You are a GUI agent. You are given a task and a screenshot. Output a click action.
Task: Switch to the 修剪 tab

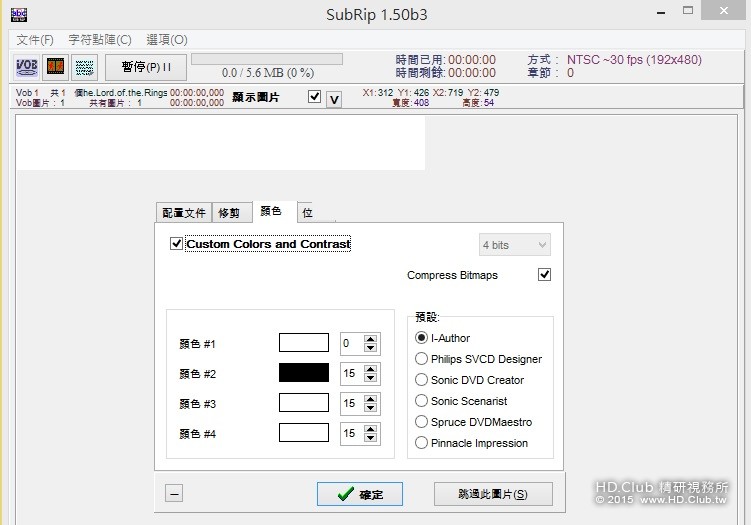(x=232, y=213)
